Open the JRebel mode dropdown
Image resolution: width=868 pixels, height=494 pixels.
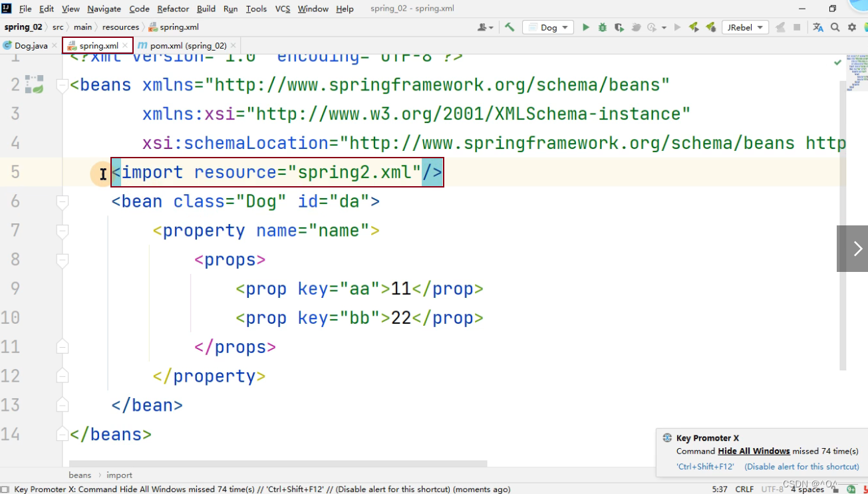tap(758, 27)
